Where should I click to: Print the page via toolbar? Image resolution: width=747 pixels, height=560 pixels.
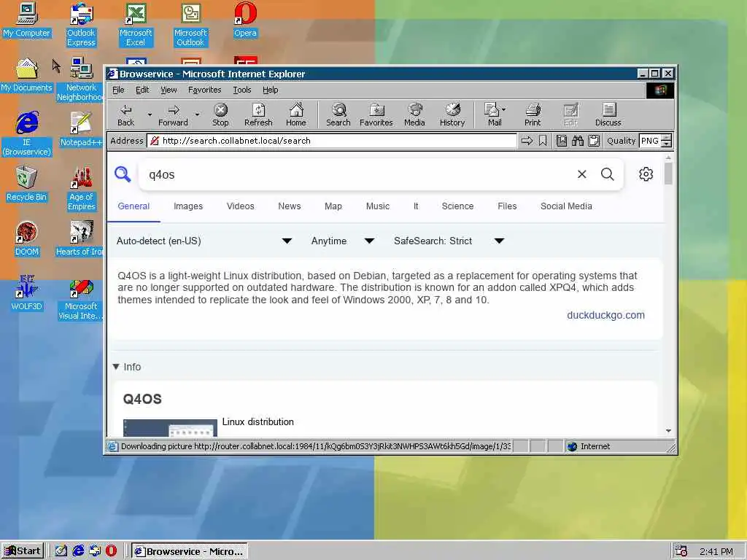tap(533, 114)
